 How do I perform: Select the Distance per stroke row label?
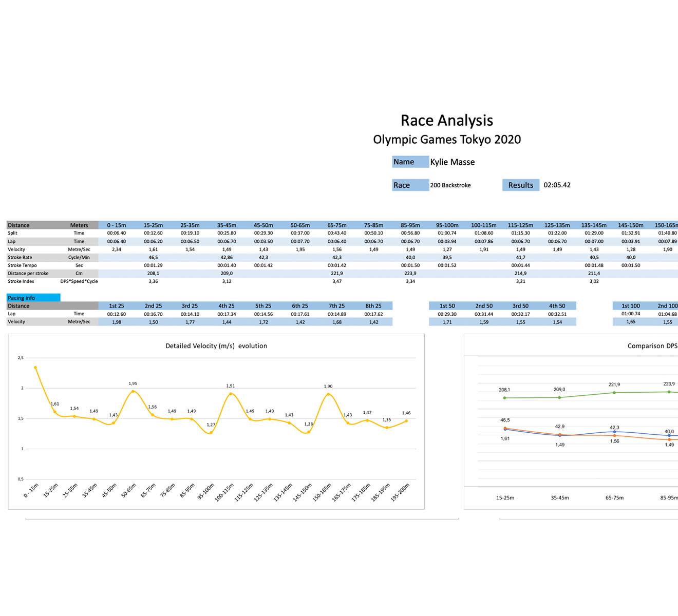pyautogui.click(x=28, y=274)
